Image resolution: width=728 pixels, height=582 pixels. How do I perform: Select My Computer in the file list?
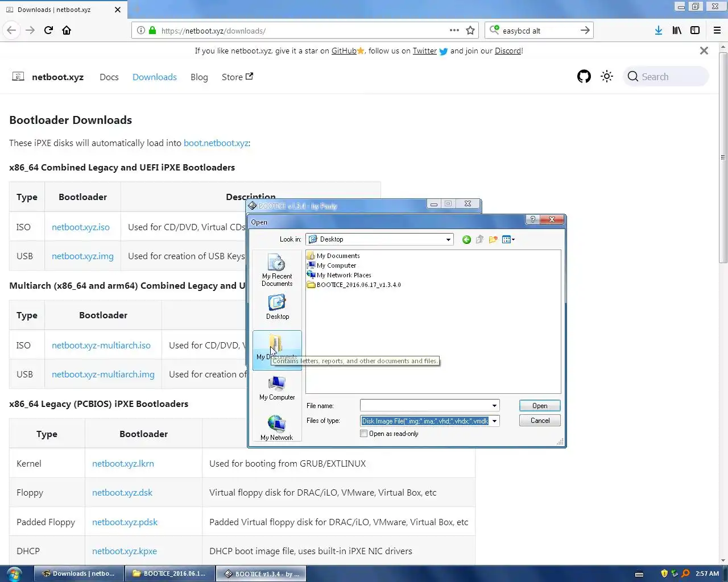[x=332, y=265]
